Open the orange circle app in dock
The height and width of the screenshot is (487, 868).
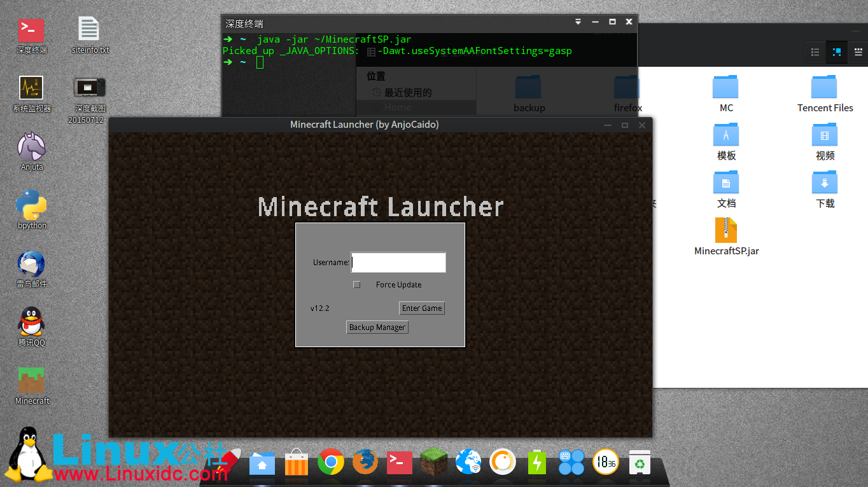pos(503,462)
